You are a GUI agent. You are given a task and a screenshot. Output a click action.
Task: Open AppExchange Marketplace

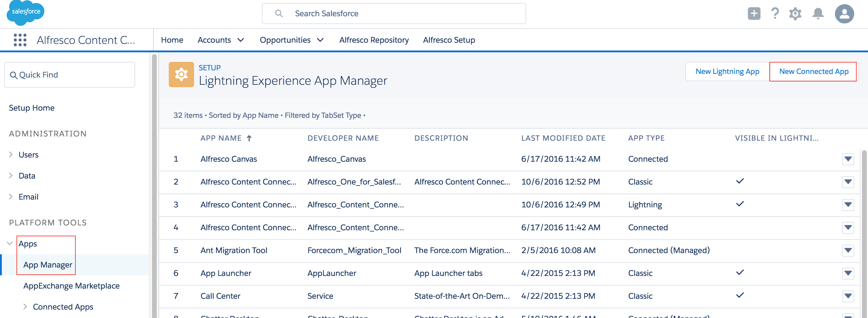point(71,286)
